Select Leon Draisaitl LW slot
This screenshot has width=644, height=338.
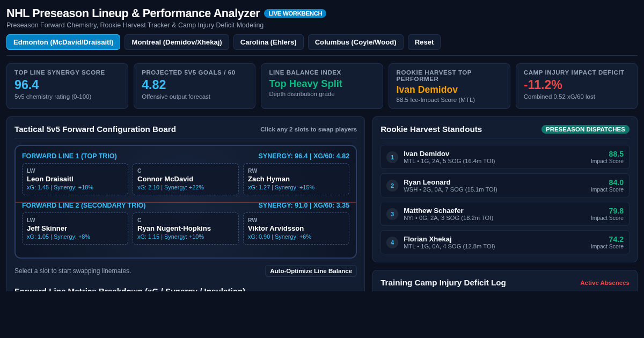(x=75, y=179)
